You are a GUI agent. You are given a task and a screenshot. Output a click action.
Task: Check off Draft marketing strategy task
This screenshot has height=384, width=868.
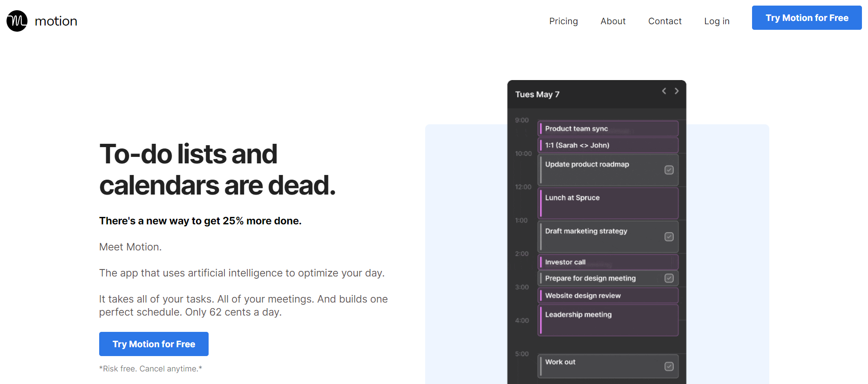click(669, 237)
